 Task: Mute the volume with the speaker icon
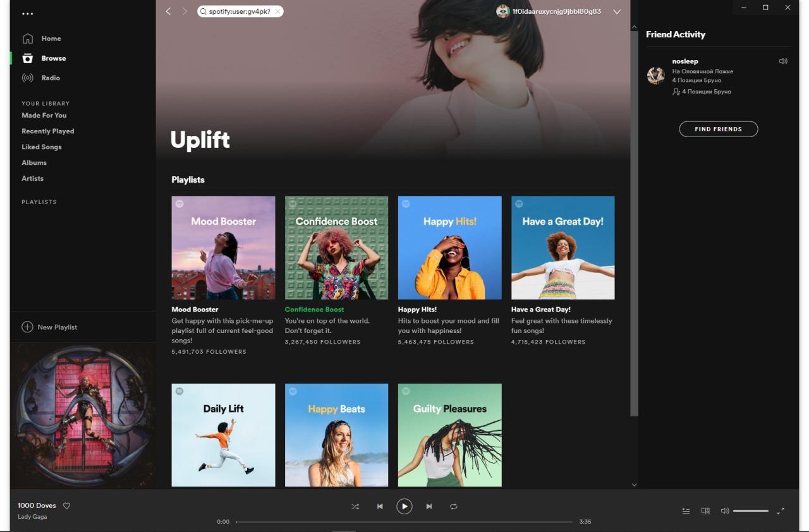click(x=725, y=511)
